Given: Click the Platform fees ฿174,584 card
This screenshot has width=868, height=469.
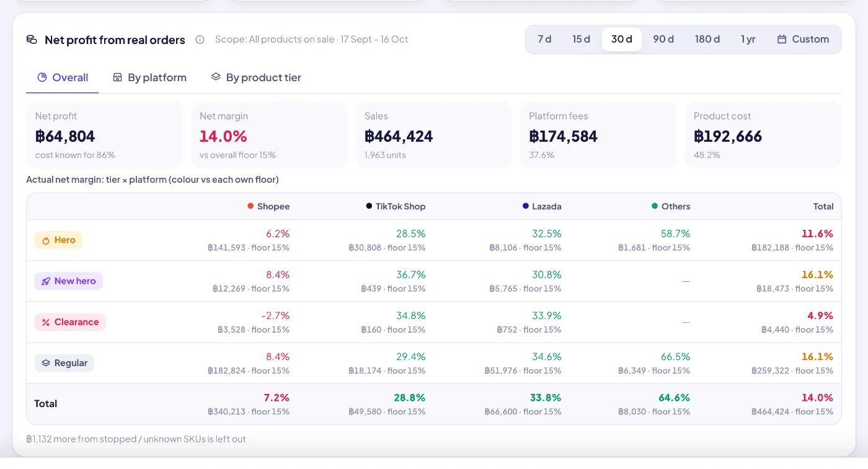Looking at the screenshot, I should click(598, 135).
